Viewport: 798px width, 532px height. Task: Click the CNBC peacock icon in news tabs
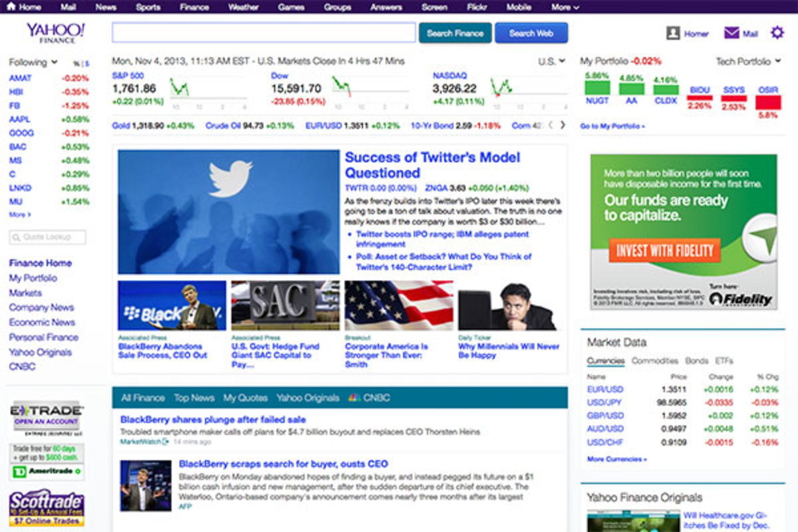pyautogui.click(x=354, y=398)
